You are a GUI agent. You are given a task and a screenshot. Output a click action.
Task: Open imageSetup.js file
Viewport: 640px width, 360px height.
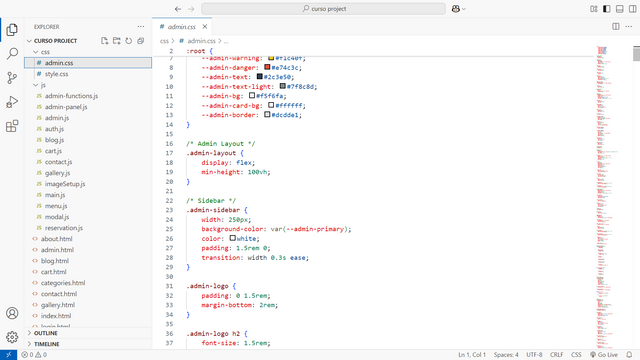pos(88,184)
